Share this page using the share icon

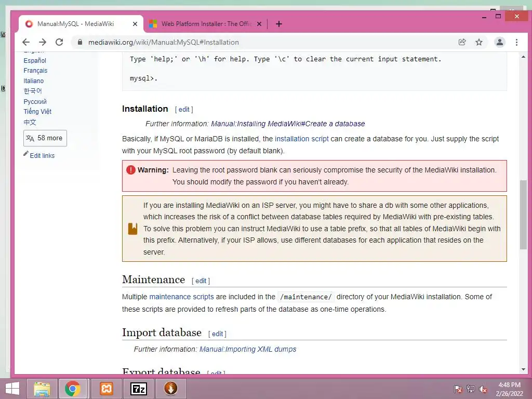click(462, 42)
